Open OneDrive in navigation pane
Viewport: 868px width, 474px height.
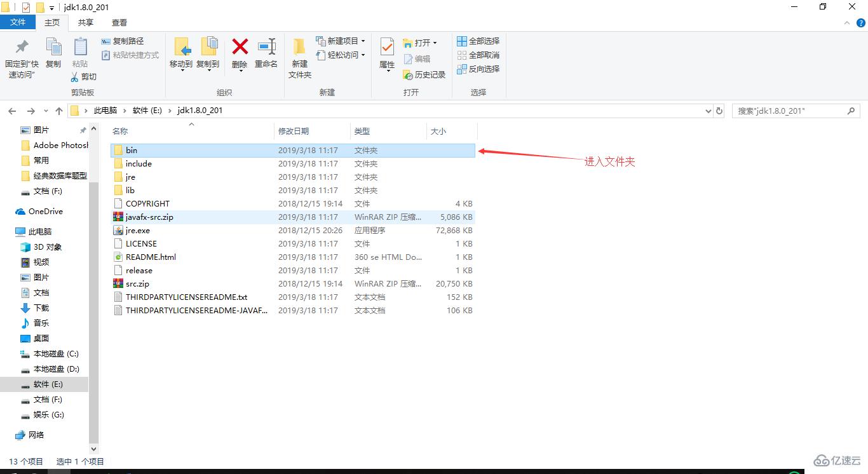tap(39, 212)
